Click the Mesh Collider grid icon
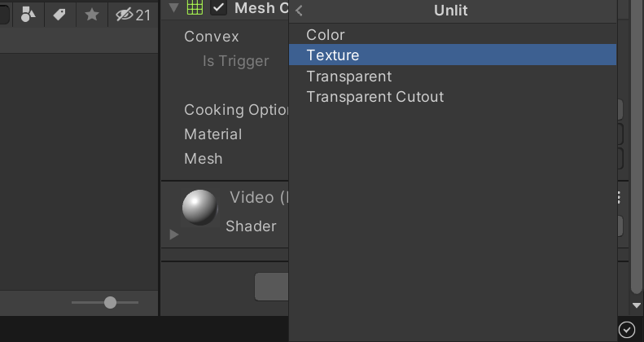644x342 pixels. click(x=195, y=8)
